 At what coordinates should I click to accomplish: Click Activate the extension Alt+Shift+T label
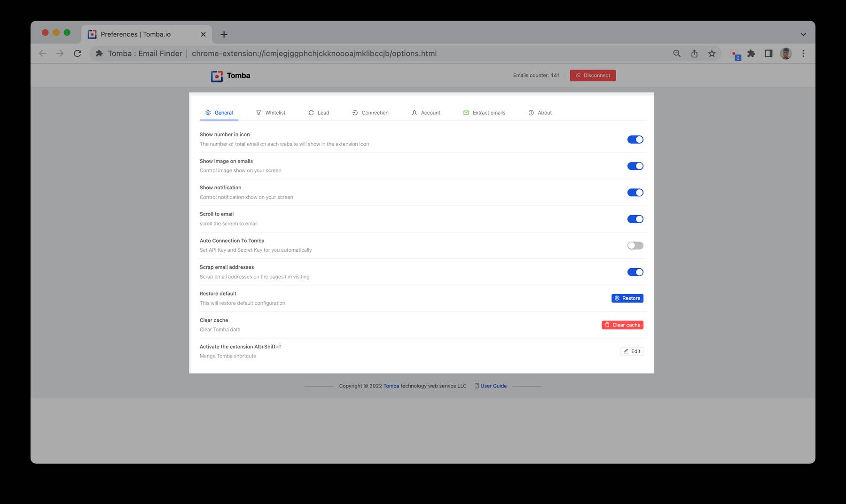pyautogui.click(x=241, y=347)
